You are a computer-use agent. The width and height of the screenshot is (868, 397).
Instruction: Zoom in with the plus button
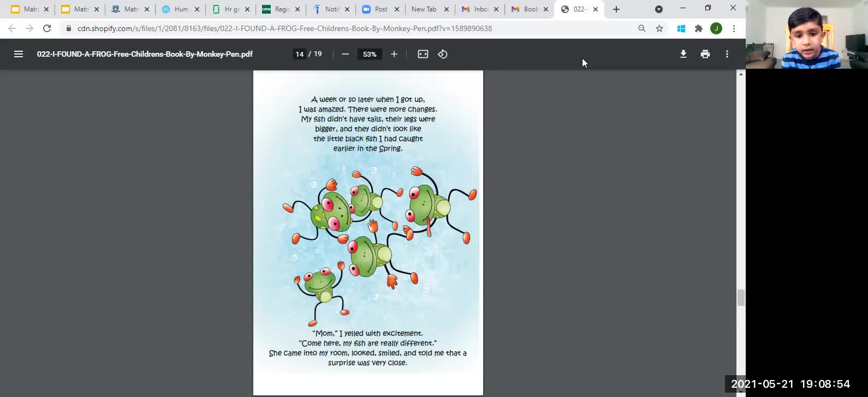394,54
